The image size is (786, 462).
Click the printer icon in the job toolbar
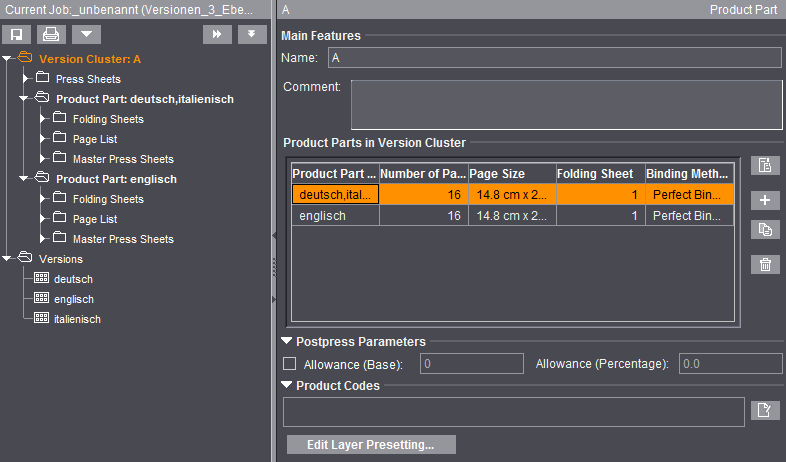pyautogui.click(x=51, y=34)
